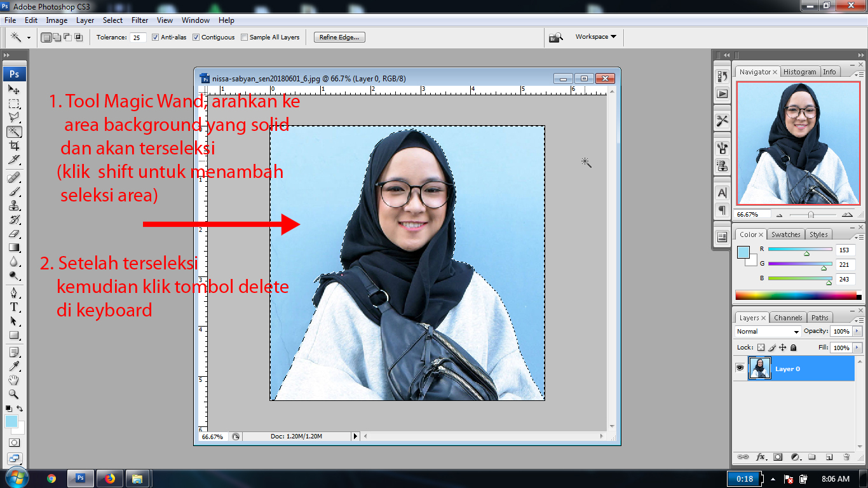Switch to the Channels tab
Viewport: 868px width, 488px height.
click(788, 318)
